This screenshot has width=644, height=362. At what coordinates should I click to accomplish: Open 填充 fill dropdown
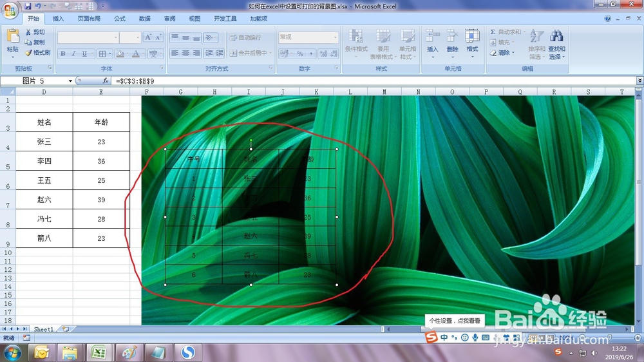point(502,43)
